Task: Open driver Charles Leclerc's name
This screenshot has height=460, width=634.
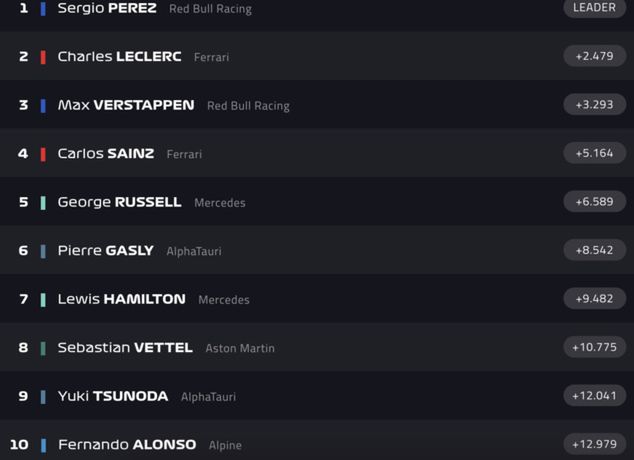Action: (x=119, y=57)
